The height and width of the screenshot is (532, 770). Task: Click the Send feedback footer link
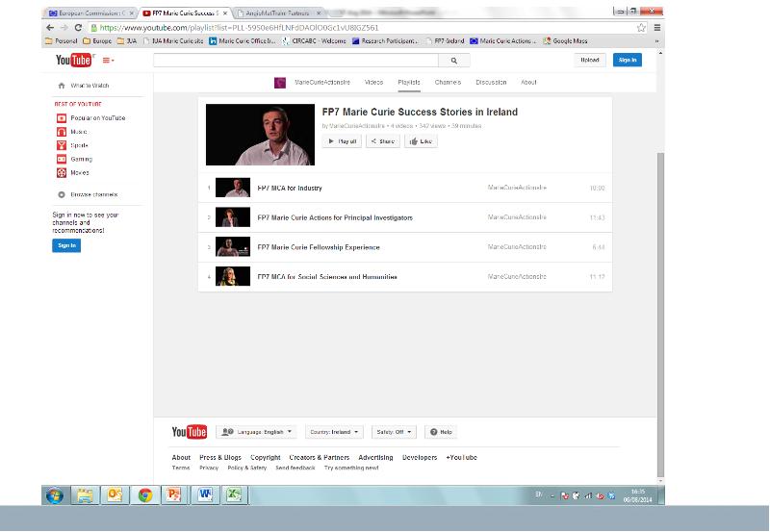tap(295, 468)
